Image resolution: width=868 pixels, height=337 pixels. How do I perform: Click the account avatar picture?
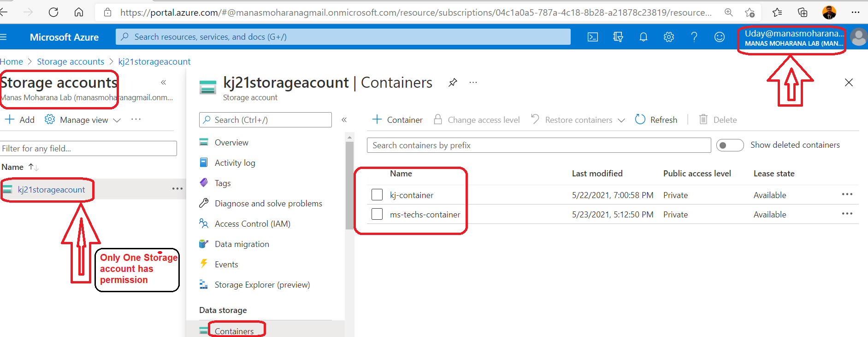(859, 37)
